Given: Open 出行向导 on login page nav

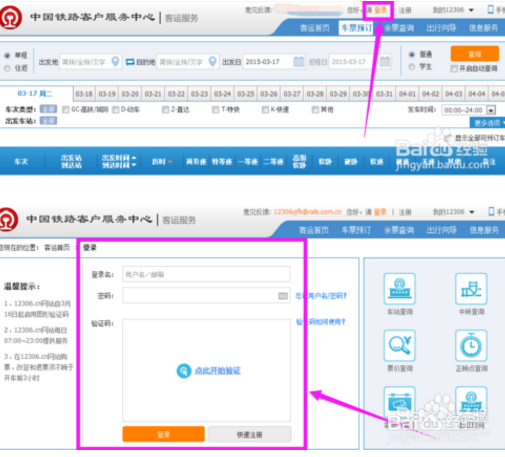Looking at the screenshot, I should pos(441,230).
